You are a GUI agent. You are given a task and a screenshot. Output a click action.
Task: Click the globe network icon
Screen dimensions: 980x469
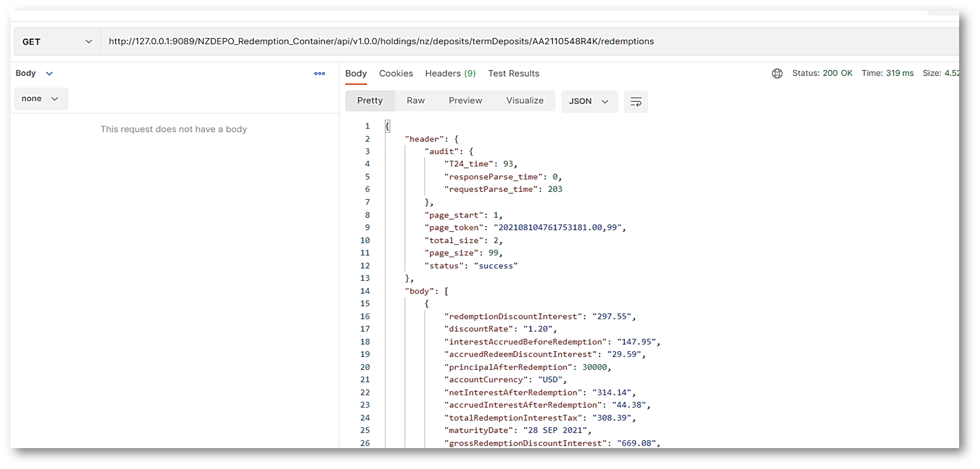(777, 74)
